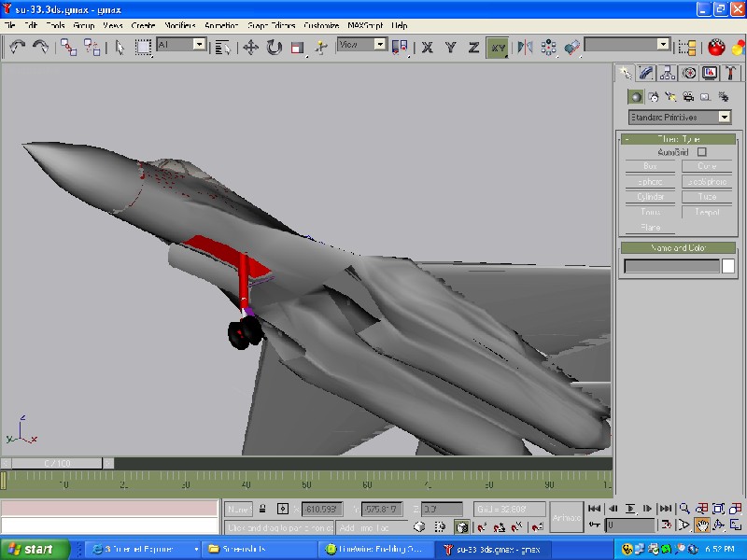Open the Standard Primitives dropdown
Screen dimensions: 747x560
[725, 118]
